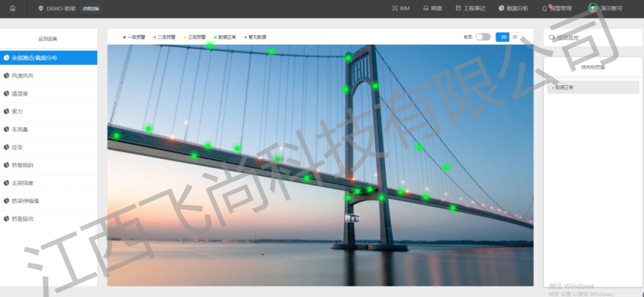Open the BIM module icon
644x297 pixels.
395,8
